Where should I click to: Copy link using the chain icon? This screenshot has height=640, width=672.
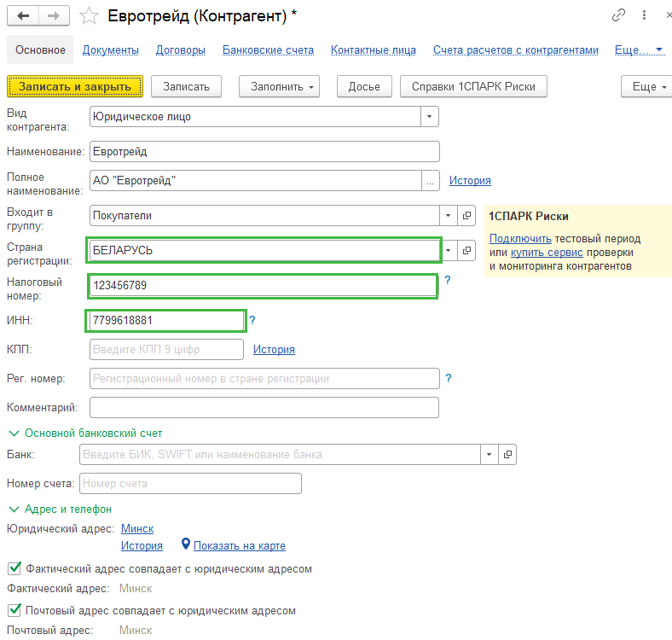click(x=618, y=15)
